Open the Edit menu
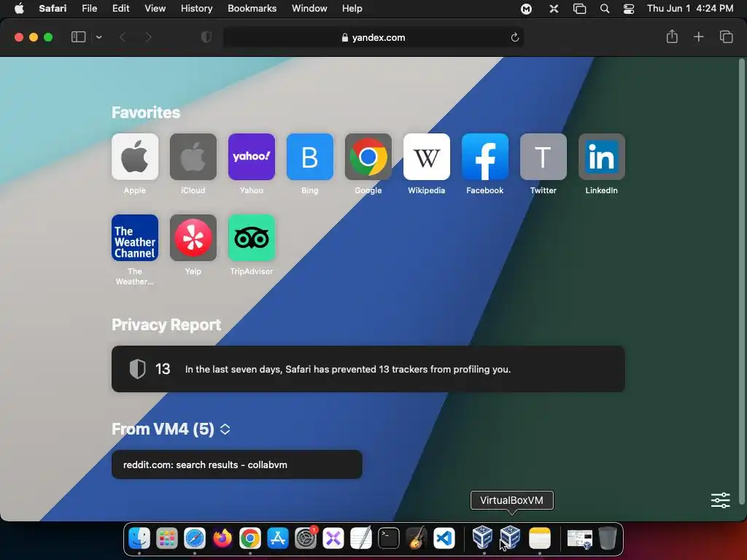 [120, 9]
